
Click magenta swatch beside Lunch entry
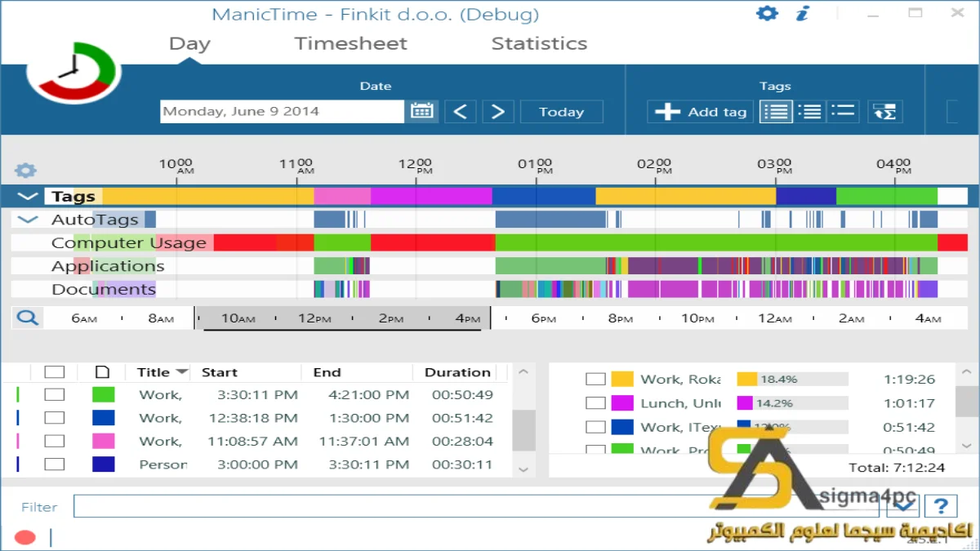(622, 403)
